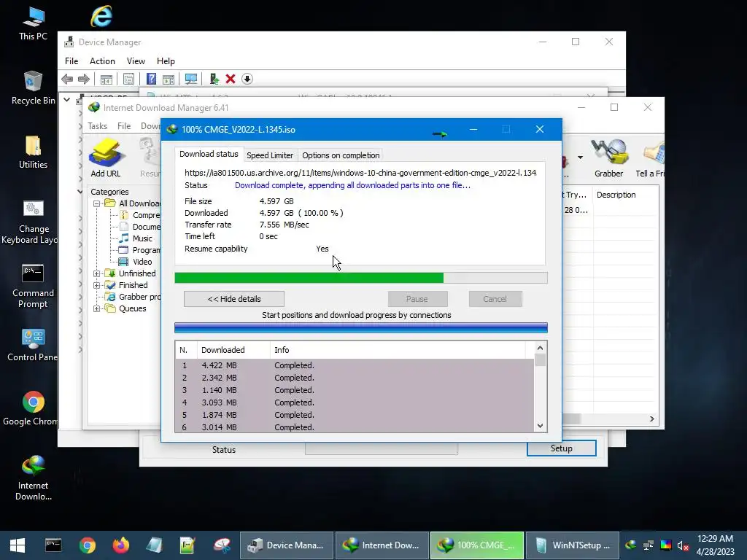Click Forward arrow in Device Manager toolbar
The width and height of the screenshot is (747, 560).
[x=84, y=79]
